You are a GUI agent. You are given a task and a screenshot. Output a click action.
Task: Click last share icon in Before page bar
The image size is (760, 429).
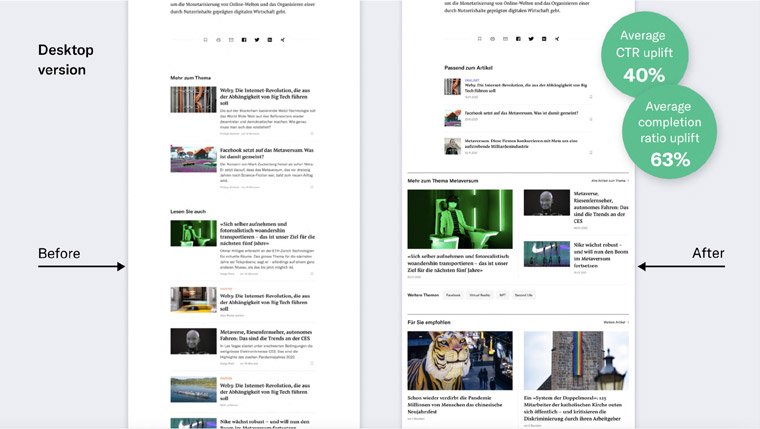point(283,40)
